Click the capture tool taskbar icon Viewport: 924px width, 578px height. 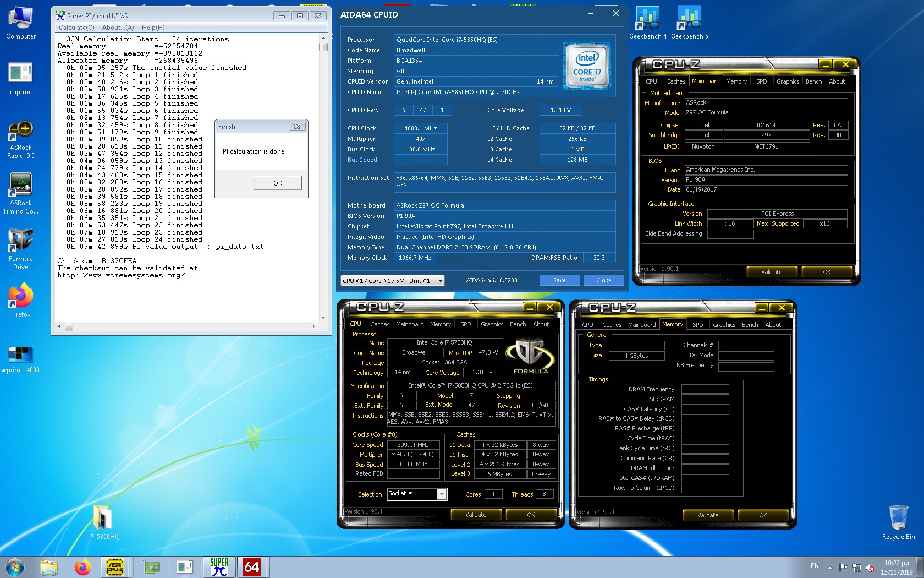[x=185, y=567]
